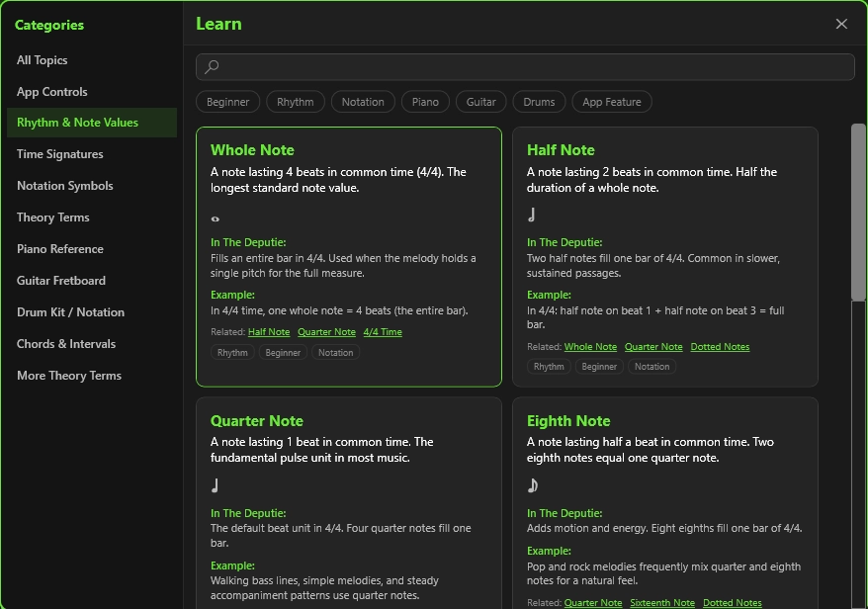The height and width of the screenshot is (609, 868).
Task: Go to the Notation Symbols category
Action: (x=91, y=186)
